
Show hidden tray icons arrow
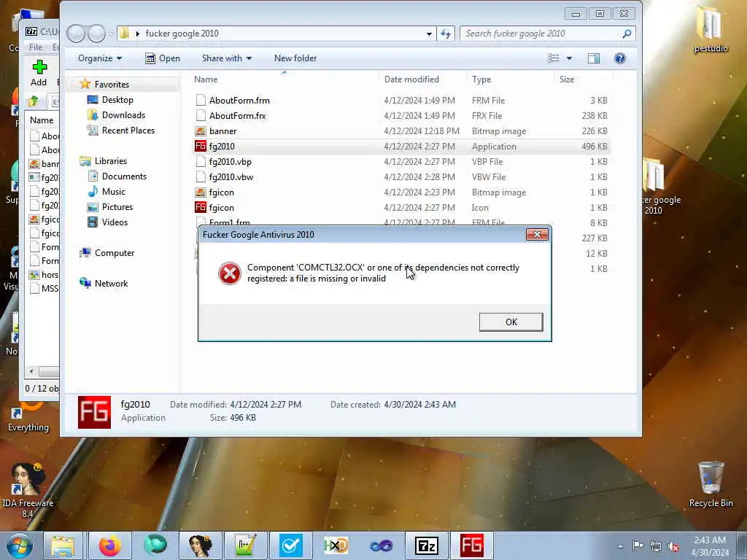pos(620,546)
